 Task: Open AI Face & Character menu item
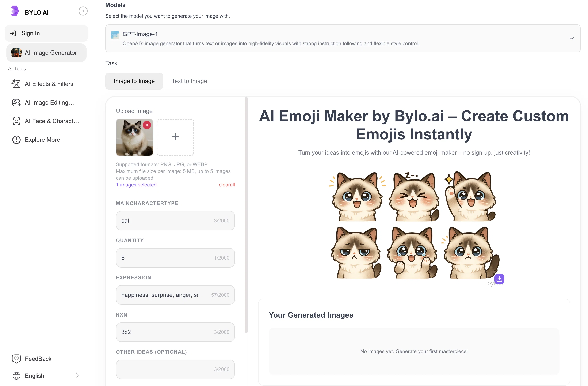(x=46, y=121)
